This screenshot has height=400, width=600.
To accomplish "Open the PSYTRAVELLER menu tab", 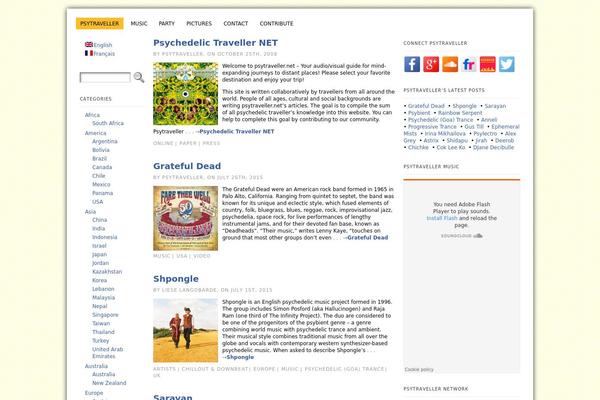I will tap(99, 23).
